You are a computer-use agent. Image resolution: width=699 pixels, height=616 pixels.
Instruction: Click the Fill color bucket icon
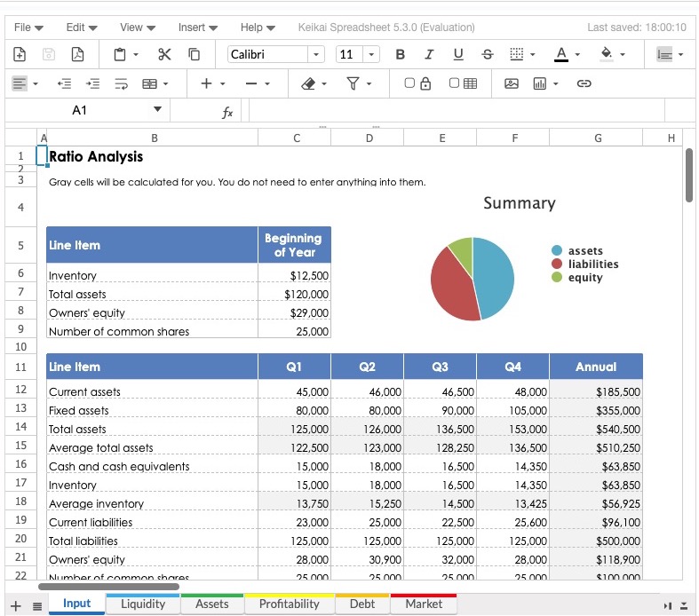[x=607, y=54]
